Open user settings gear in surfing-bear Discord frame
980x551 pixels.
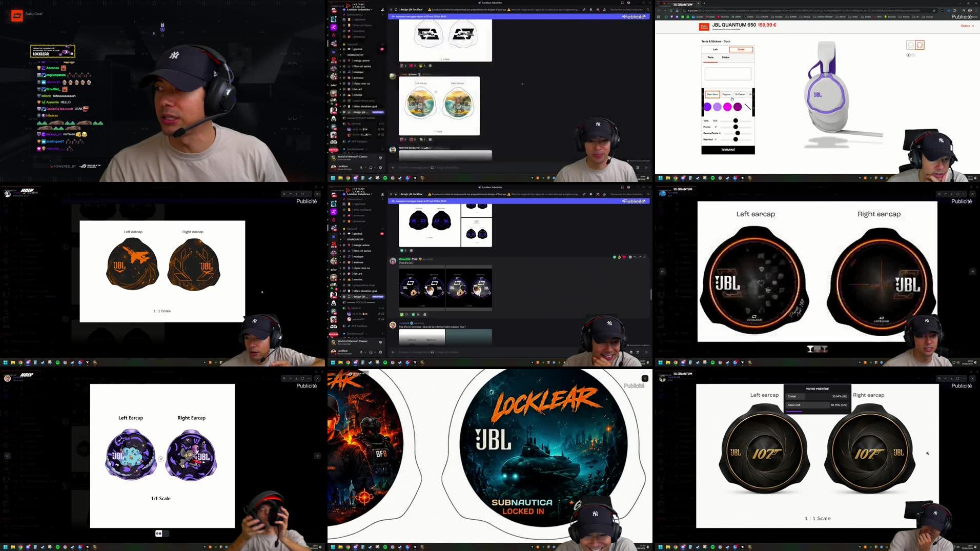point(380,167)
